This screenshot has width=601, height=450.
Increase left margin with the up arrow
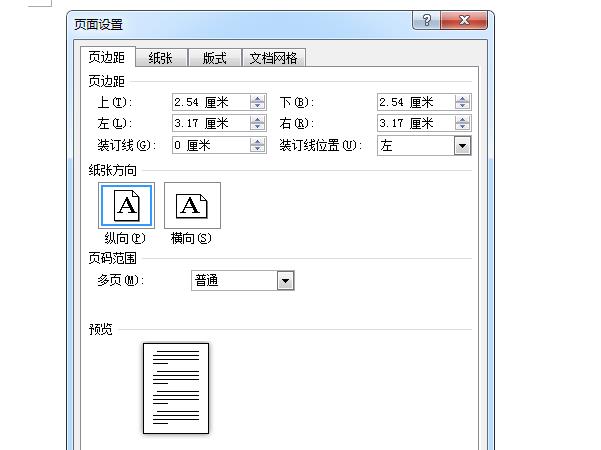coord(258,120)
